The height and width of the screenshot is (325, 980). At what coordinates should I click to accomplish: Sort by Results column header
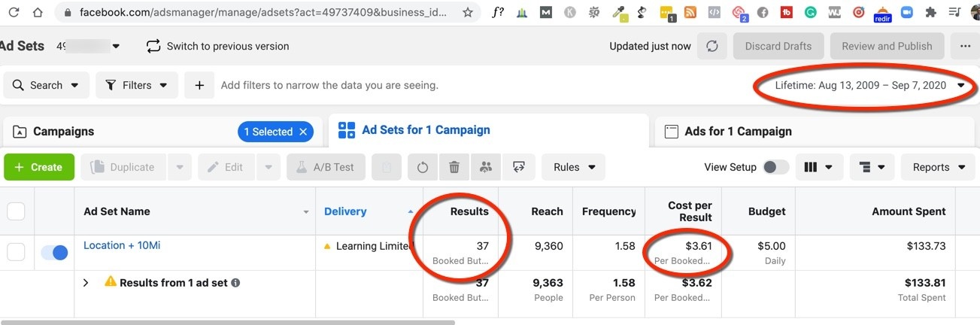[469, 211]
